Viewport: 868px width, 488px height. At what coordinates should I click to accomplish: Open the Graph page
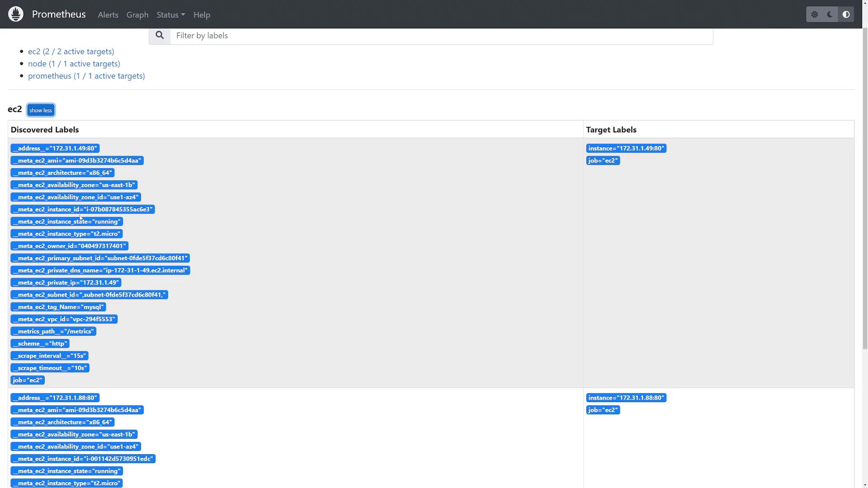tap(137, 15)
